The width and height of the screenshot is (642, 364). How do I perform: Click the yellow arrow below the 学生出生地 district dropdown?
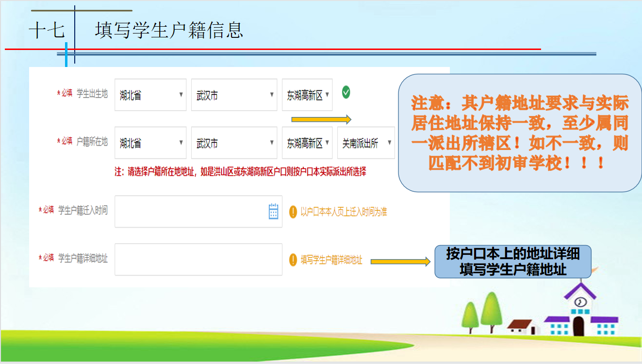pyautogui.click(x=321, y=119)
